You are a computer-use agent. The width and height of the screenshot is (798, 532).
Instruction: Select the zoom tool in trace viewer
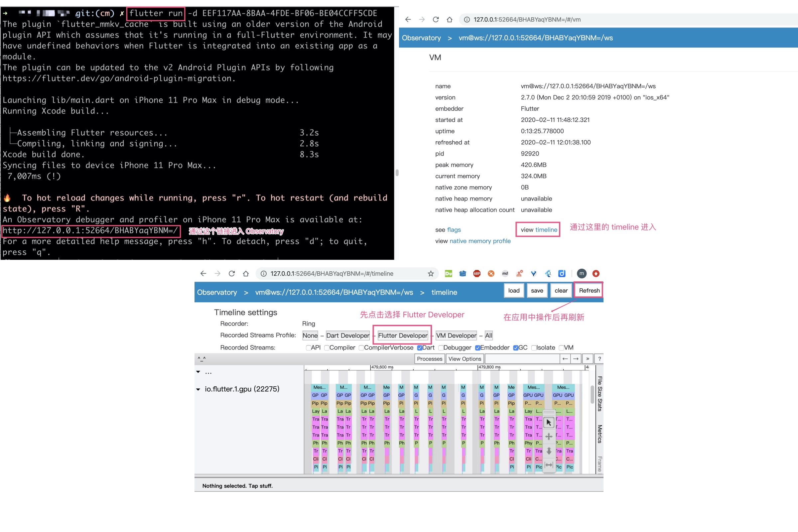549,451
